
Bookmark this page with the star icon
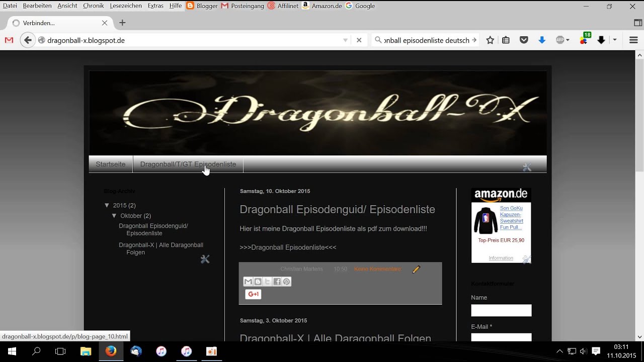490,40
